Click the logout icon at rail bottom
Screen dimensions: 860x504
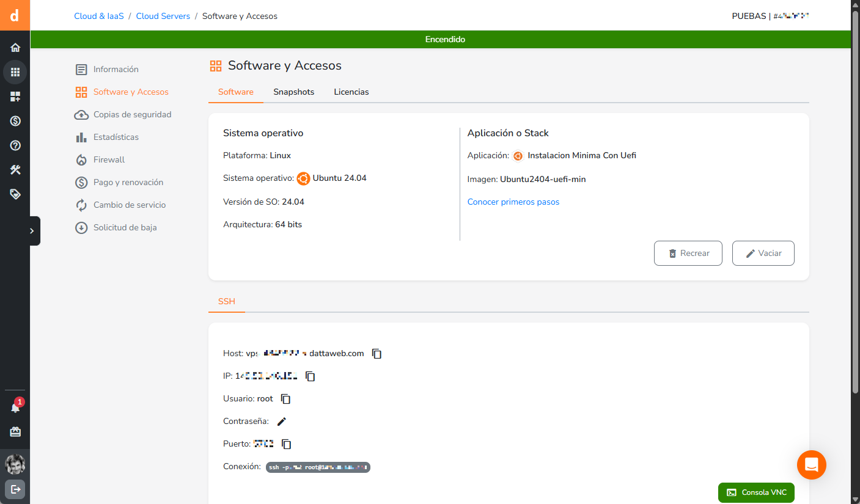15,489
